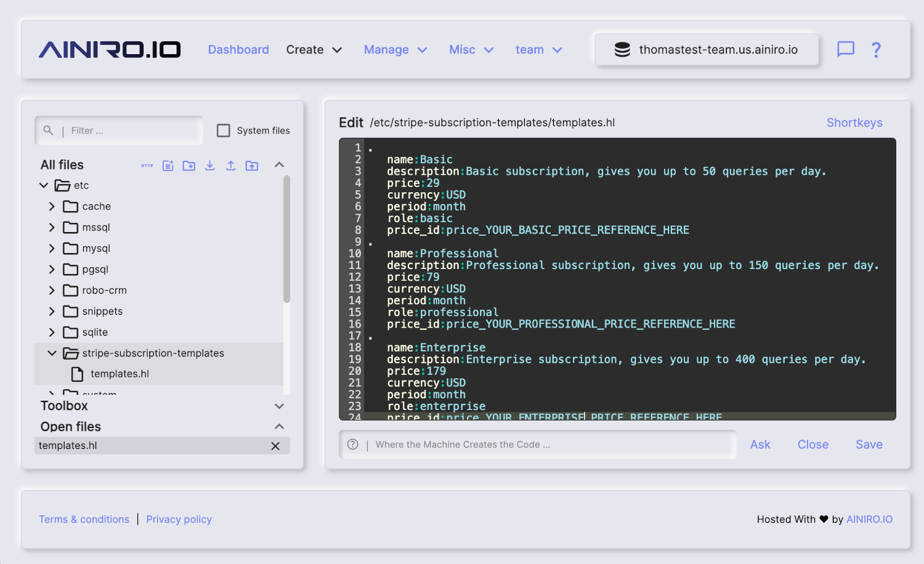924x564 pixels.
Task: Open the Misc dropdown menu
Action: [471, 49]
